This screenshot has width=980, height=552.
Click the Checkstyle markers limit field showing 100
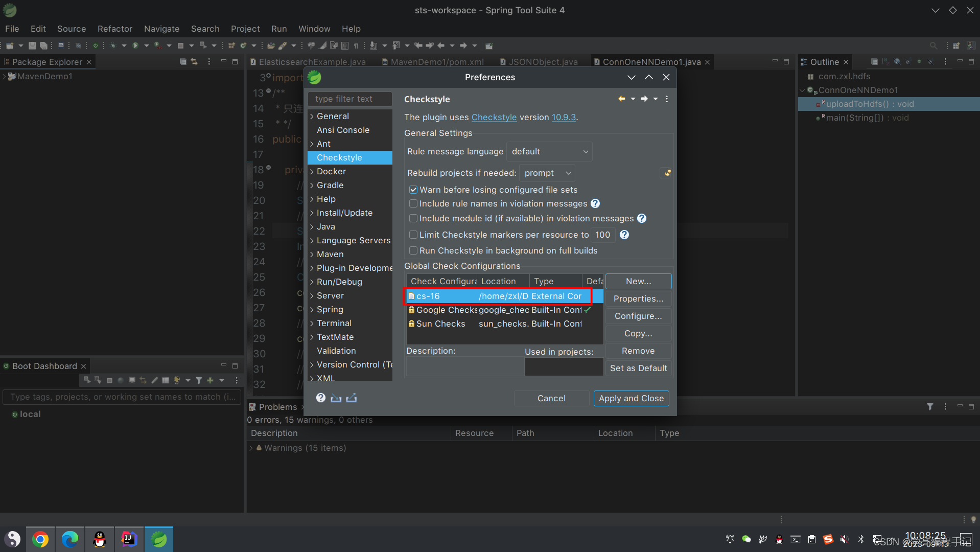[x=603, y=235]
